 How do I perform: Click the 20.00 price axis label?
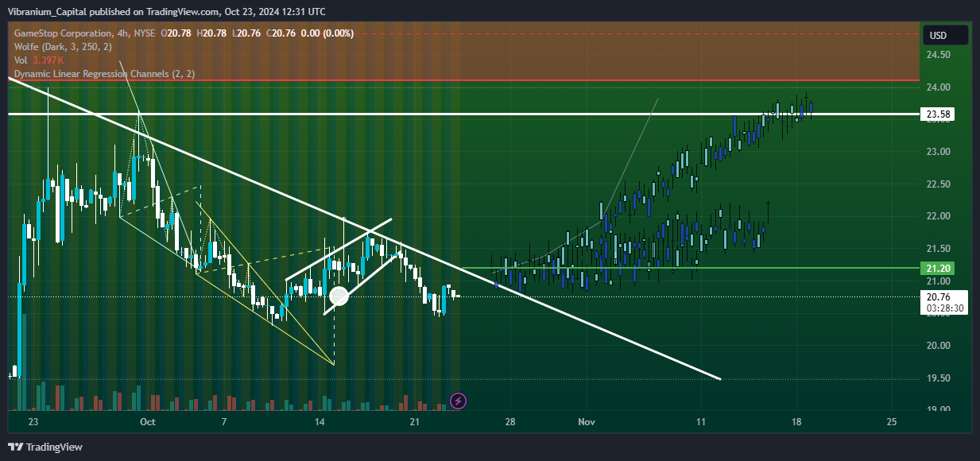point(939,346)
